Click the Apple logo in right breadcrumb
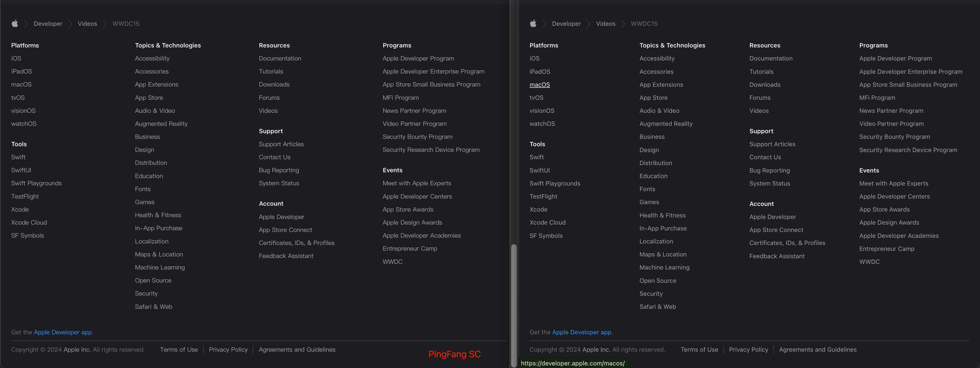980x368 pixels. click(533, 23)
